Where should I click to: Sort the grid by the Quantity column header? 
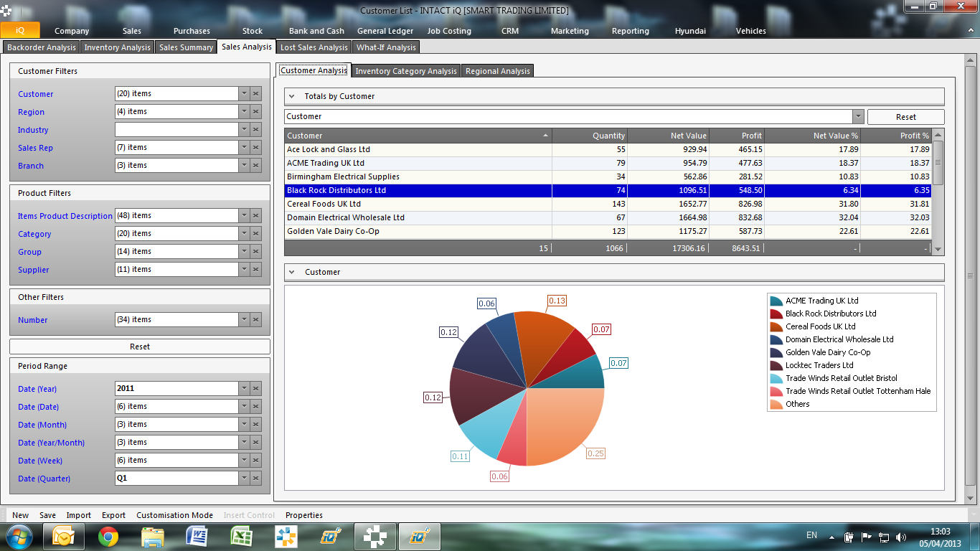coord(590,136)
